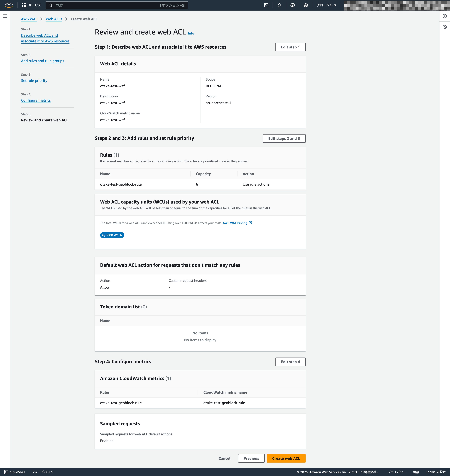Open the settings gear icon
Viewport: 450px width, 476px height.
click(x=306, y=5)
